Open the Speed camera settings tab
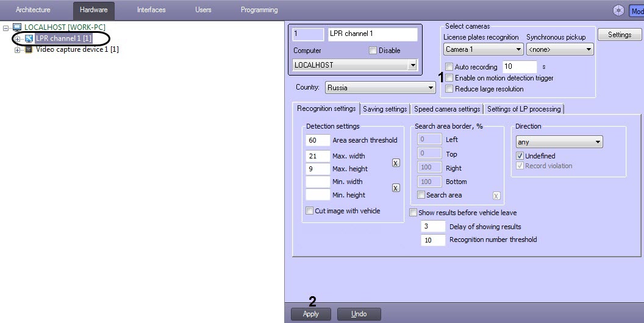644x323 pixels. coord(447,109)
